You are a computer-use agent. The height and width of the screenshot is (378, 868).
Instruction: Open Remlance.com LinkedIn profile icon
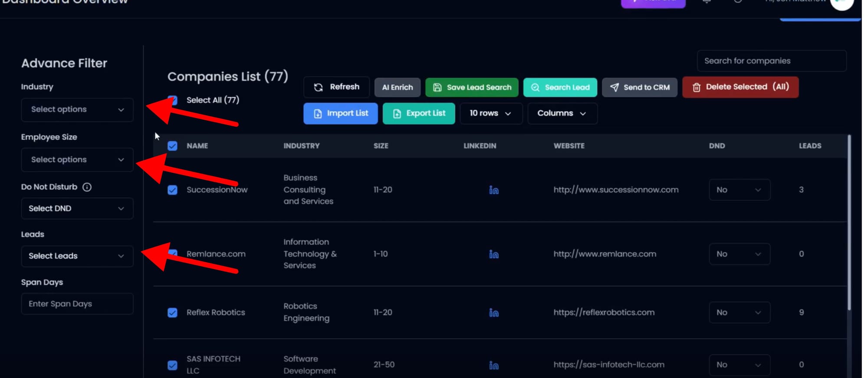[493, 254]
